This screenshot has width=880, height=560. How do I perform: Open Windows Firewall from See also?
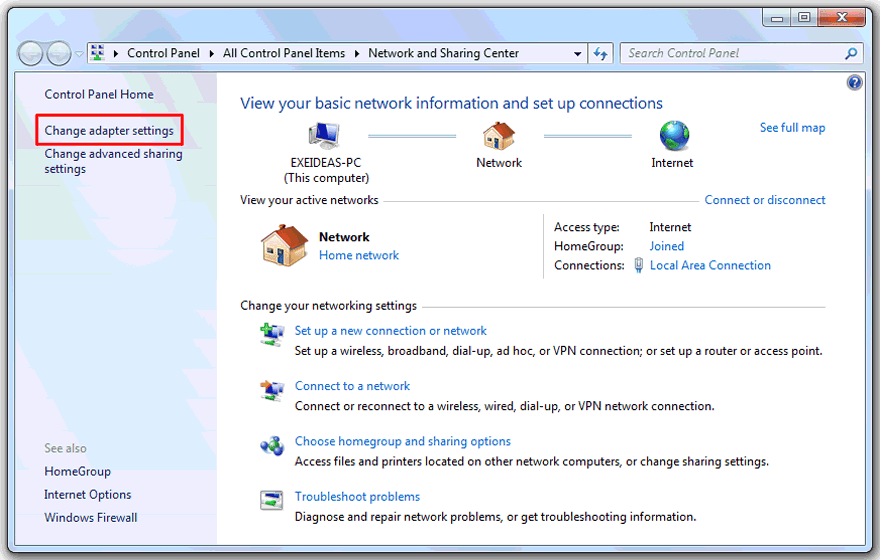[x=91, y=517]
